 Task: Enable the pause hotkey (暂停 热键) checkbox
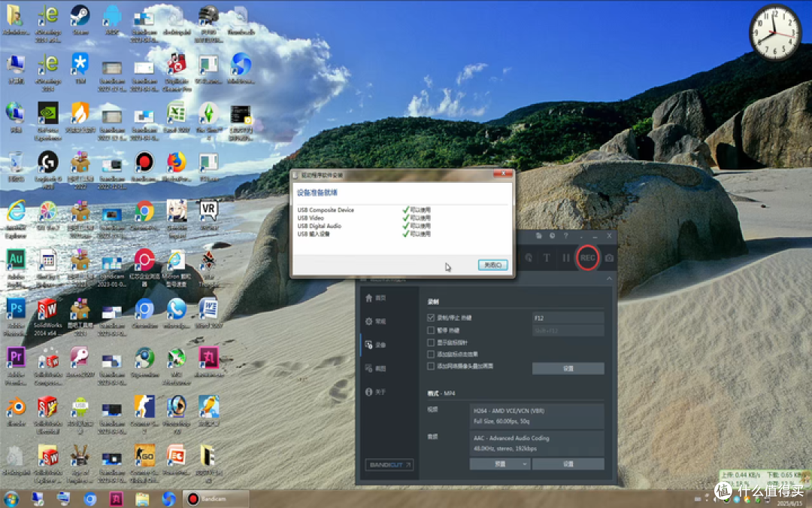[431, 330]
